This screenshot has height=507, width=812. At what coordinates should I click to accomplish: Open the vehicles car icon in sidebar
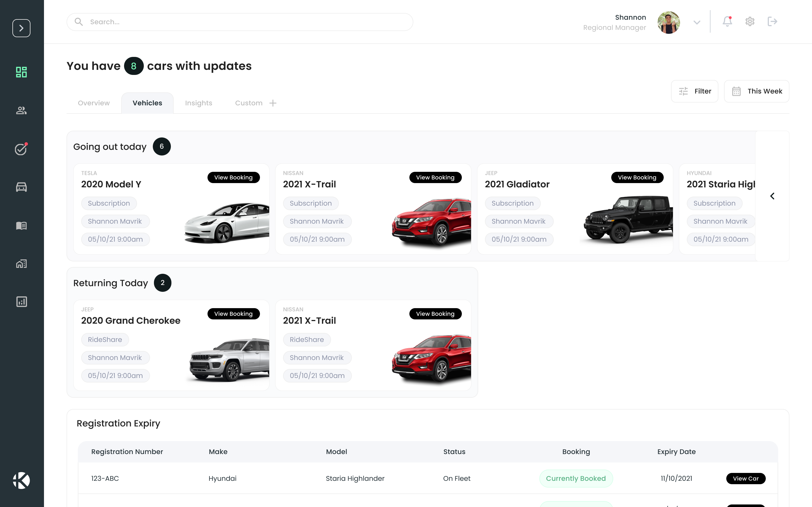21,187
